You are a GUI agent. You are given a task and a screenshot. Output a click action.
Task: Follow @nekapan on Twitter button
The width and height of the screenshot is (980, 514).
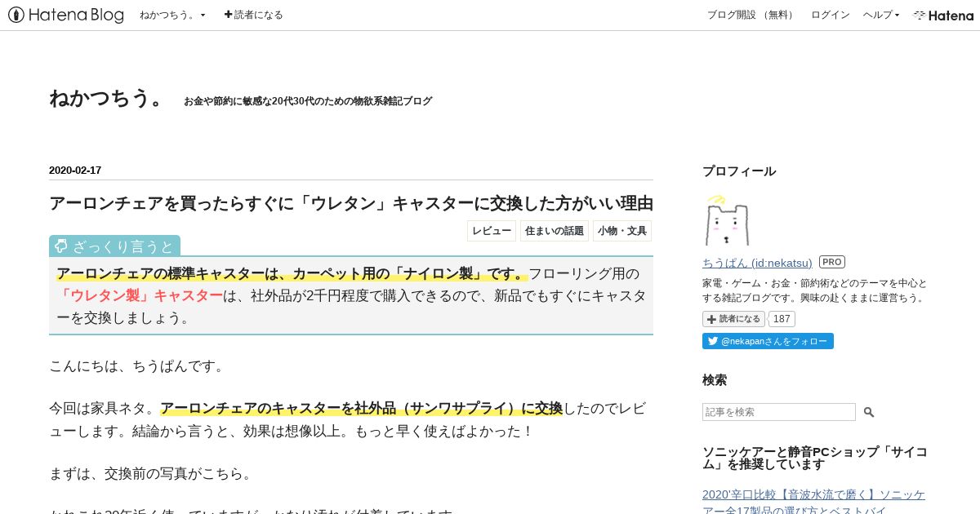click(x=768, y=341)
